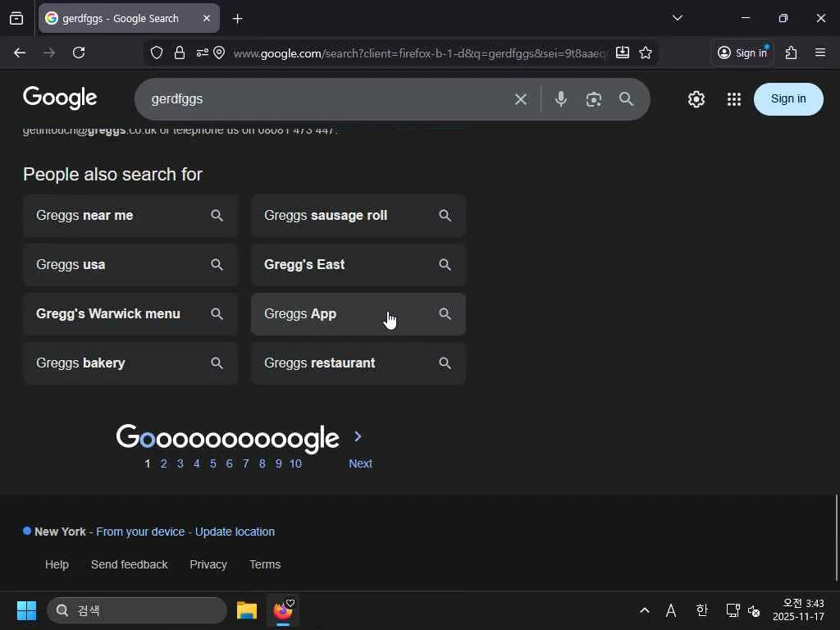Open Terms footer link
This screenshot has height=630, width=840.
coord(265,564)
